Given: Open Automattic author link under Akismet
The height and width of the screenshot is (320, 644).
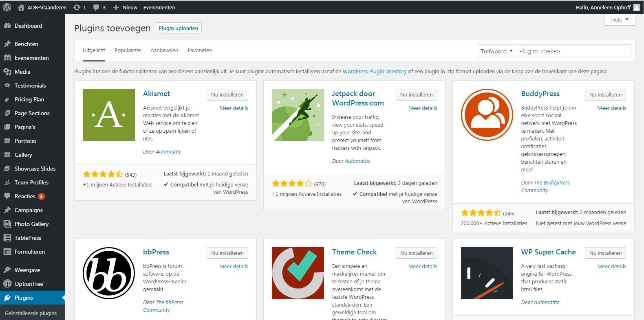Looking at the screenshot, I should click(168, 151).
